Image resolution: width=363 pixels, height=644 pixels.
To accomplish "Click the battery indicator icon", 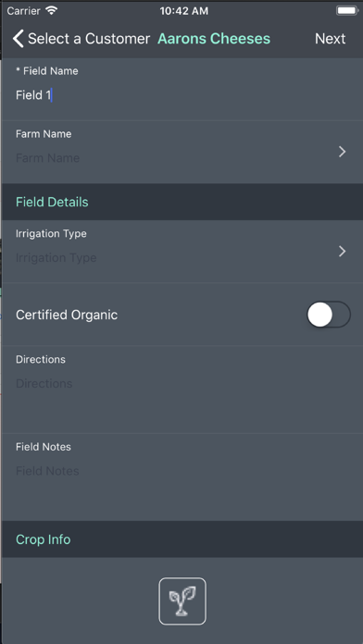I will pyautogui.click(x=347, y=11).
